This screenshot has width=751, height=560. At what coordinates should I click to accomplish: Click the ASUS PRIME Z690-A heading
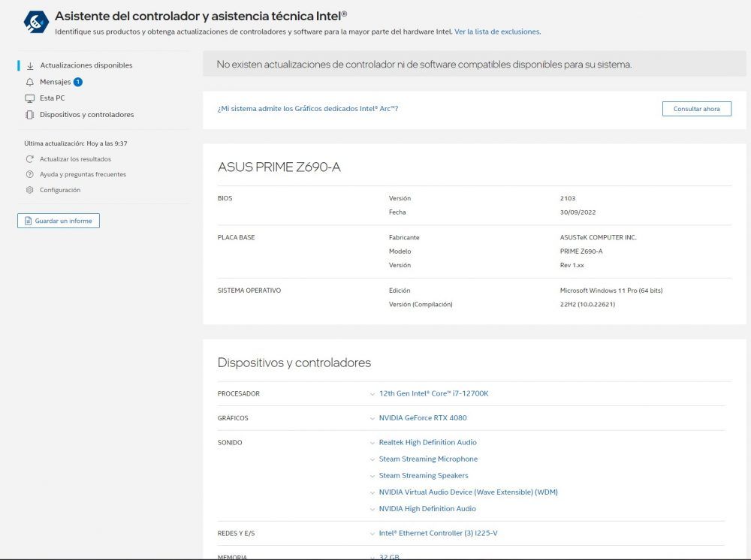pos(279,167)
